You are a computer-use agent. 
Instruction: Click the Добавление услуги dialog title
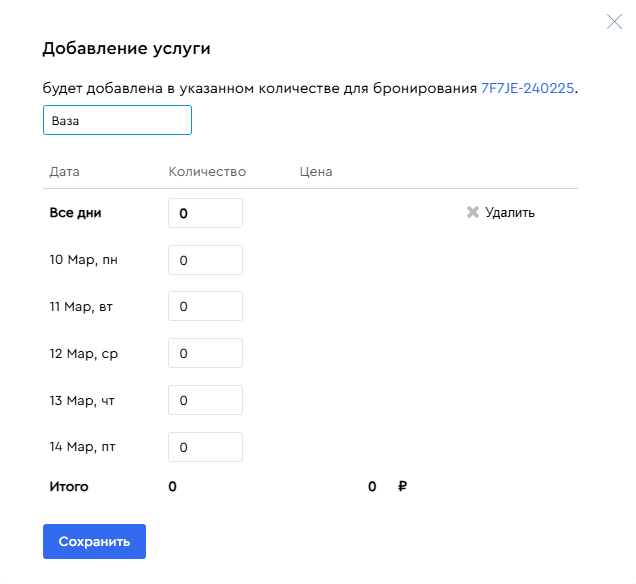(127, 48)
